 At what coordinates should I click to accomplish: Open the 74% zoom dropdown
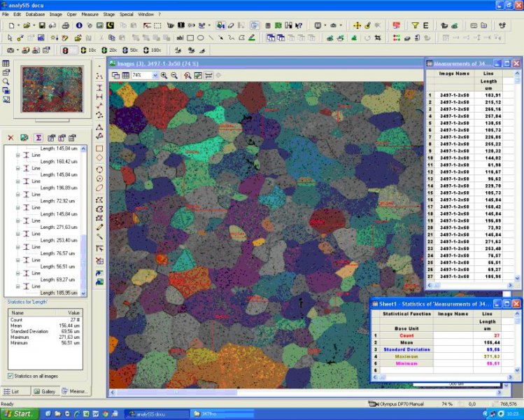pyautogui.click(x=155, y=76)
